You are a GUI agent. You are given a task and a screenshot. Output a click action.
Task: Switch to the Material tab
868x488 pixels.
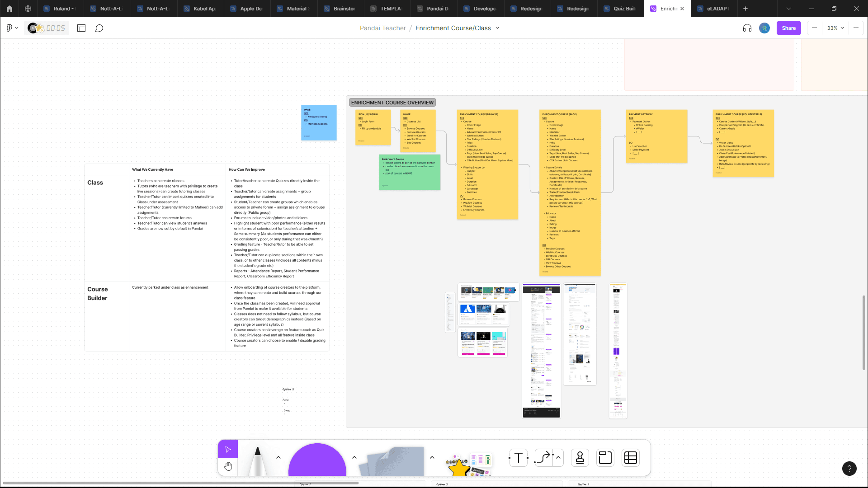click(294, 9)
